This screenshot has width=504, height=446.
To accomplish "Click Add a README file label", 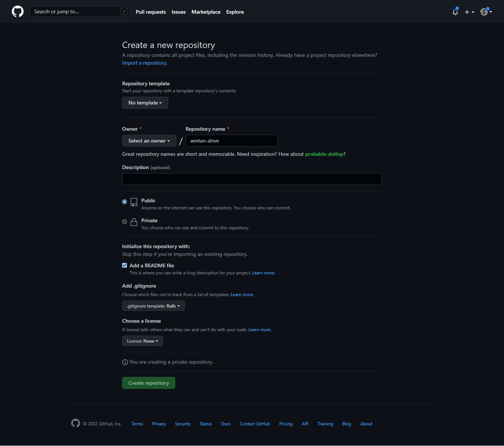I will (152, 265).
